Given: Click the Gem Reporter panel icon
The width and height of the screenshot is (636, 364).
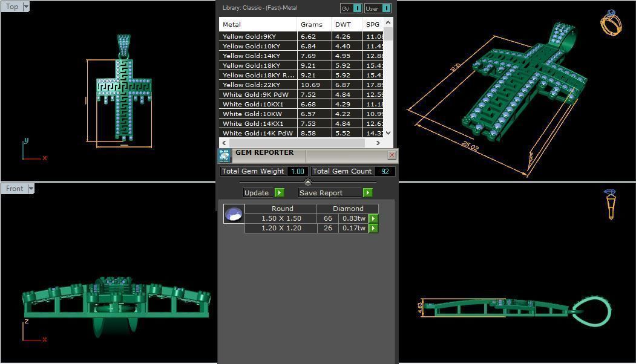Looking at the screenshot, I should pyautogui.click(x=225, y=155).
